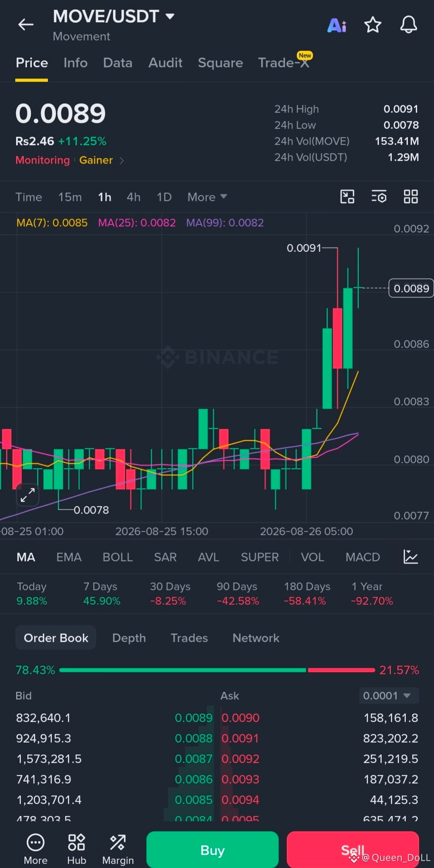Image resolution: width=434 pixels, height=868 pixels.
Task: Open the grid layout icon
Action: pos(411,197)
